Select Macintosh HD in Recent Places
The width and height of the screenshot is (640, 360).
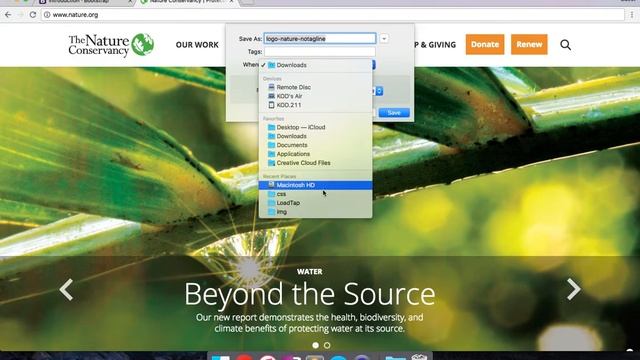pos(316,185)
